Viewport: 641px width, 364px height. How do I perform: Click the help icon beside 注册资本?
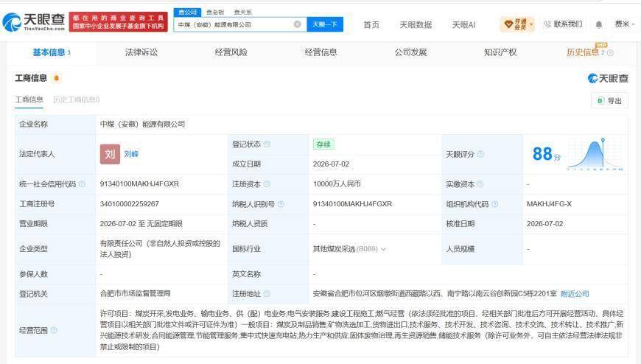(x=267, y=184)
